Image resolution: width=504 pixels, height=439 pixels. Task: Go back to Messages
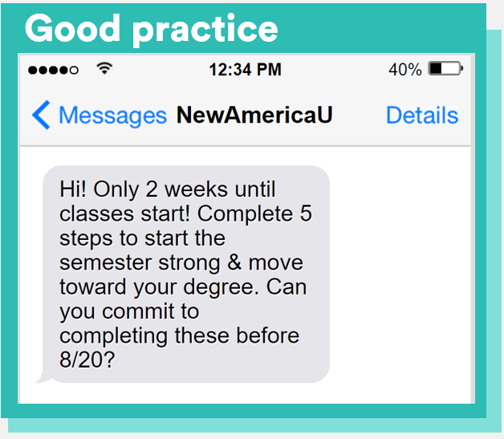pyautogui.click(x=112, y=116)
